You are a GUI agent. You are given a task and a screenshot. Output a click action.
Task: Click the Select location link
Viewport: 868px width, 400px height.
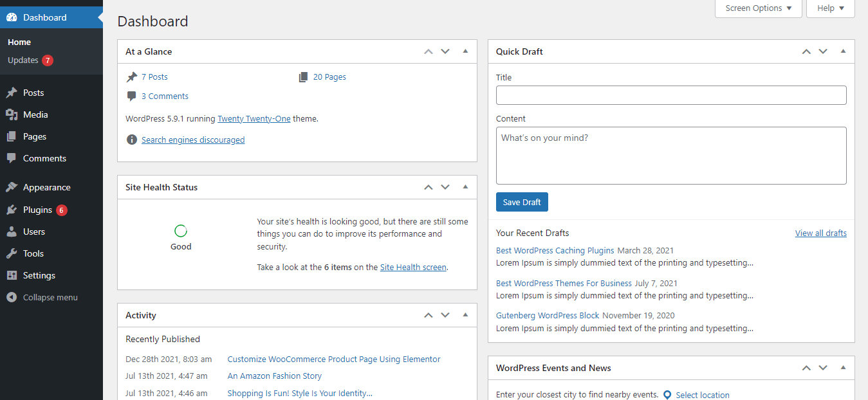click(x=703, y=395)
